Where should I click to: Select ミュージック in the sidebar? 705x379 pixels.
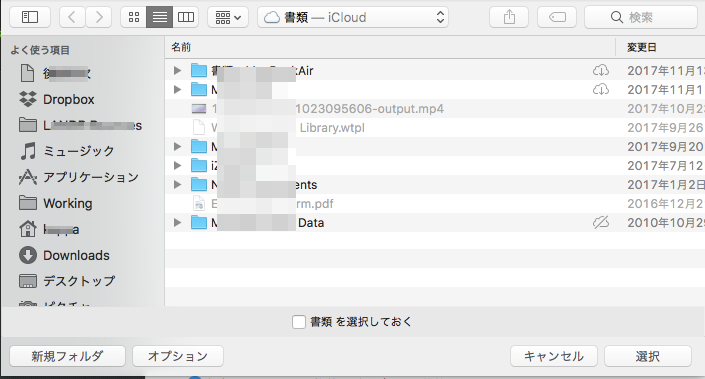(67, 151)
